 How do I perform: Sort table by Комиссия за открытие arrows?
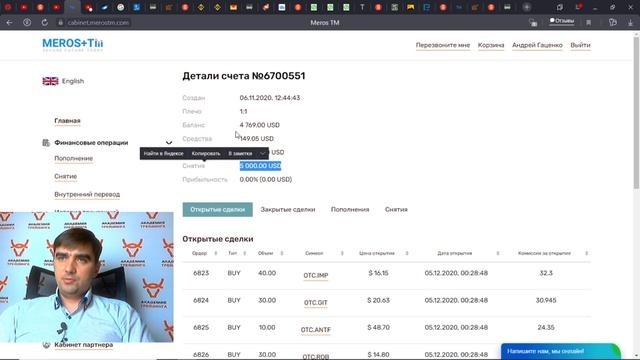point(587,253)
